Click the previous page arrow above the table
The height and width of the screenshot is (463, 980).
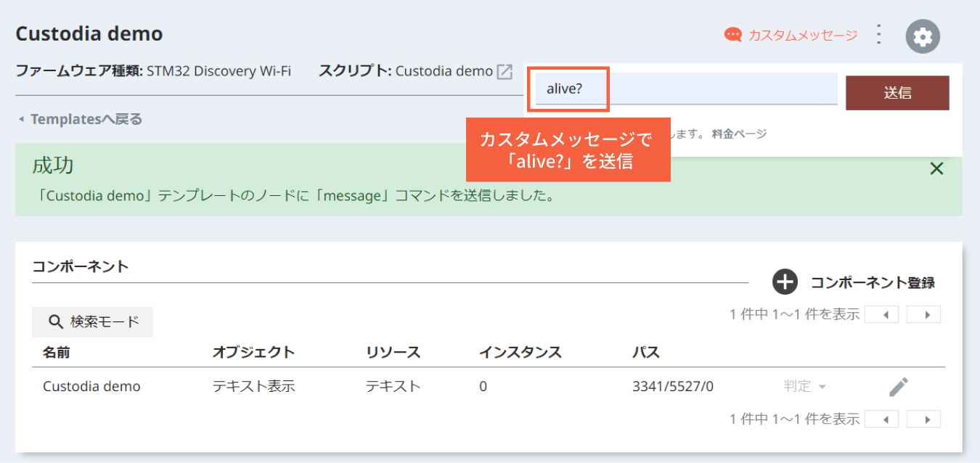point(881,314)
